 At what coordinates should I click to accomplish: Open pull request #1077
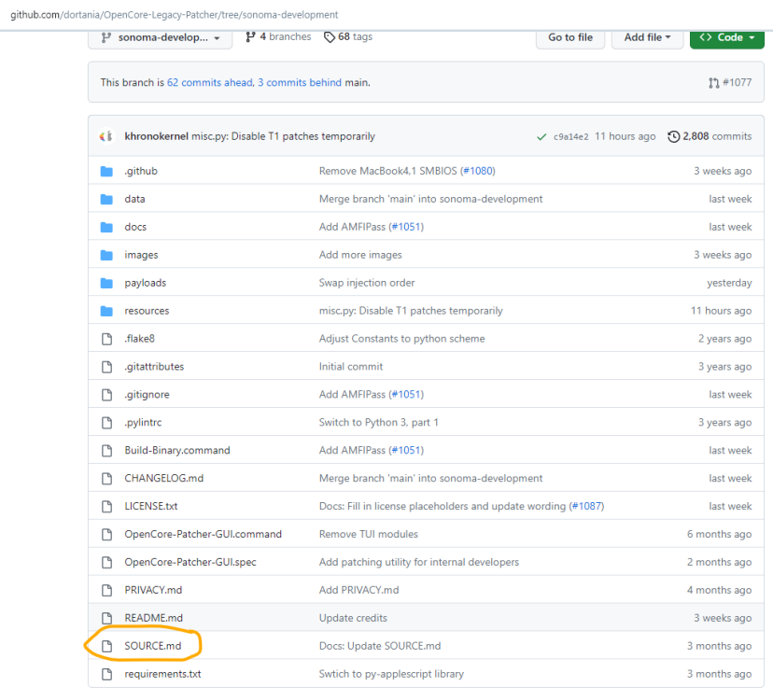[x=730, y=82]
